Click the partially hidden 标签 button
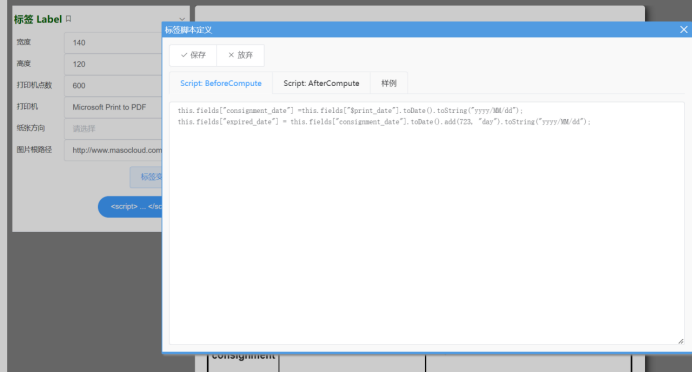The height and width of the screenshot is (373, 693). point(146,177)
